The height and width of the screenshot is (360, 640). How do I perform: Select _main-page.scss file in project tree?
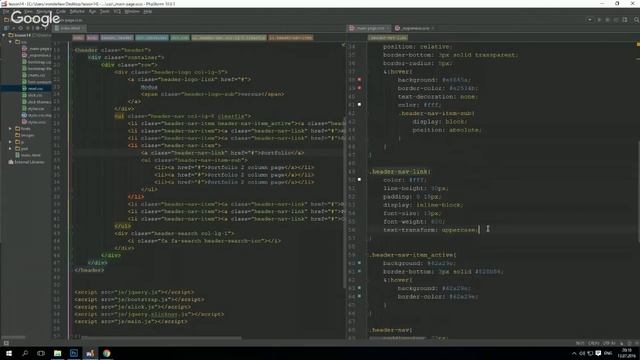(x=37, y=49)
